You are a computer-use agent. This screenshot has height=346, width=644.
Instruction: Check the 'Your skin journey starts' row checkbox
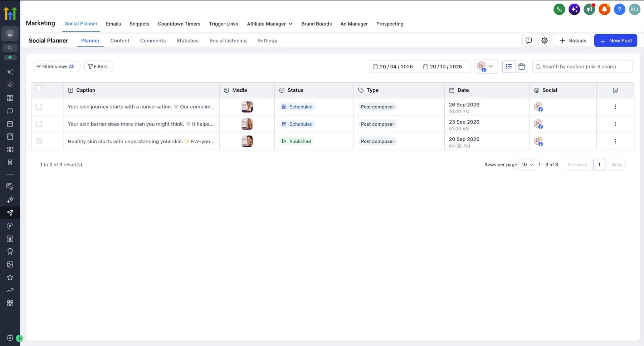point(39,107)
